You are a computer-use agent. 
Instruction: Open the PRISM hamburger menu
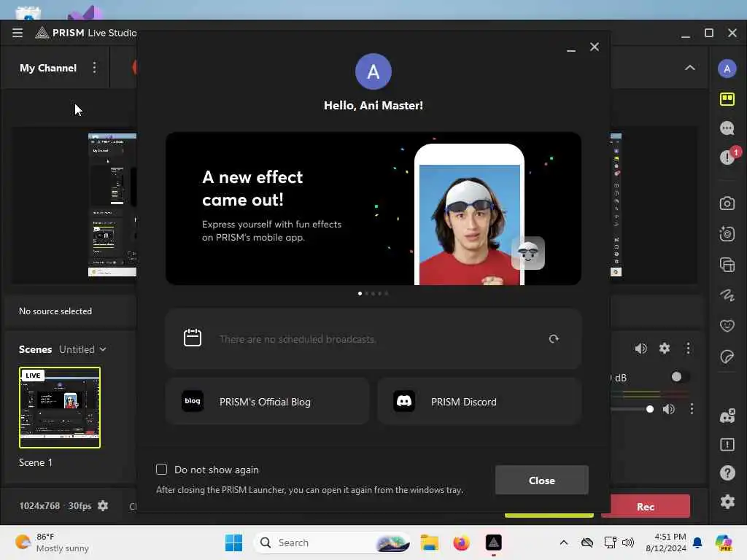point(18,33)
